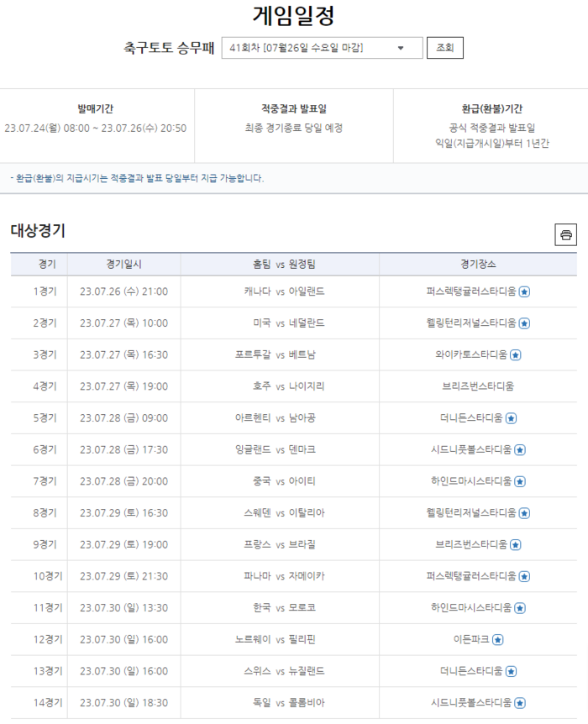Click the printer icon above the match table

pyautogui.click(x=565, y=235)
